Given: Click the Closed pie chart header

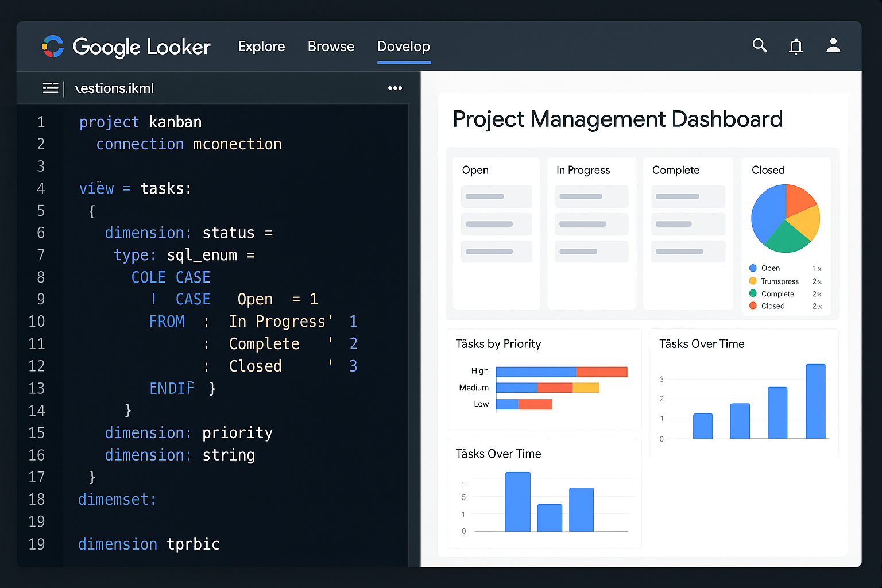Looking at the screenshot, I should point(768,170).
